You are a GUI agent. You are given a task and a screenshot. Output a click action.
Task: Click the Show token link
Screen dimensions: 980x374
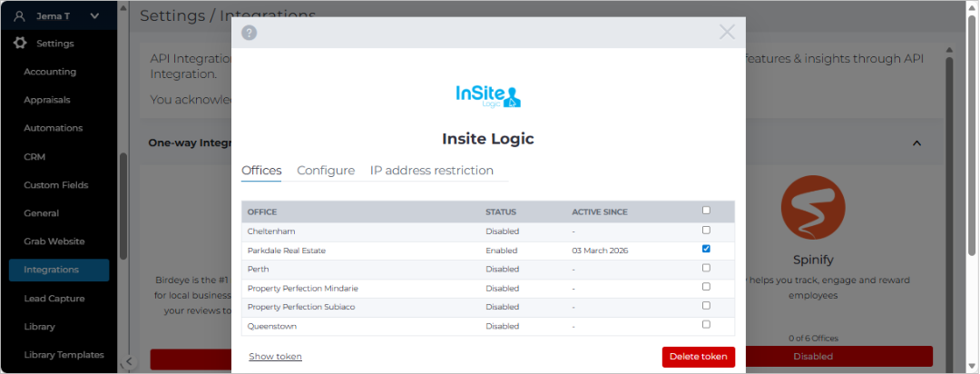(x=275, y=357)
